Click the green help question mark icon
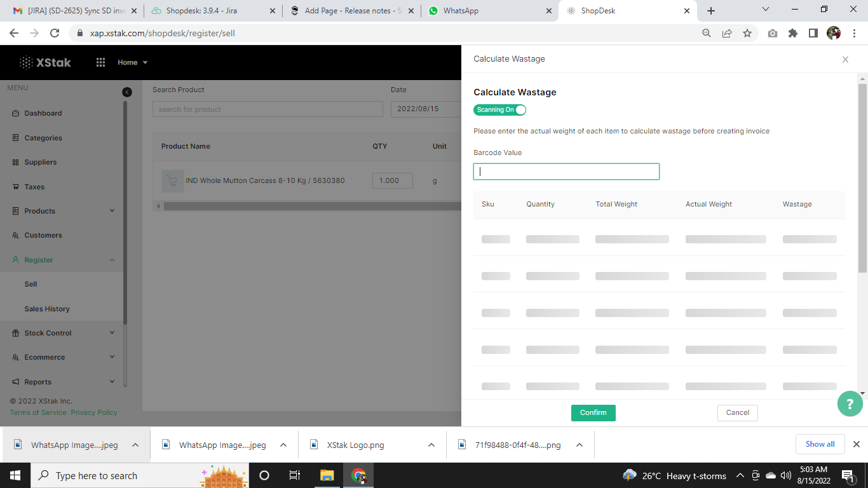 [850, 403]
